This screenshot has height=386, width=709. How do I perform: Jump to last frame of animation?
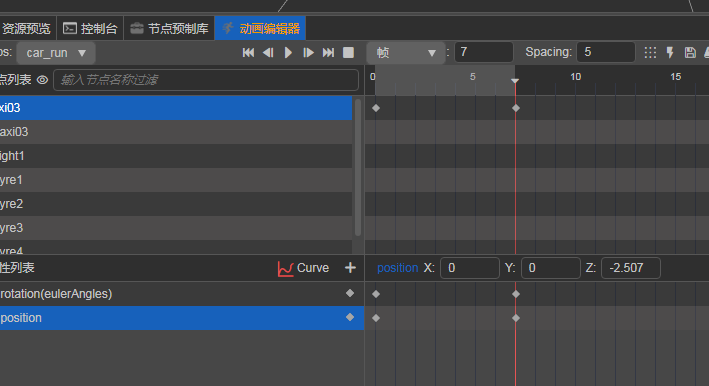(x=328, y=53)
